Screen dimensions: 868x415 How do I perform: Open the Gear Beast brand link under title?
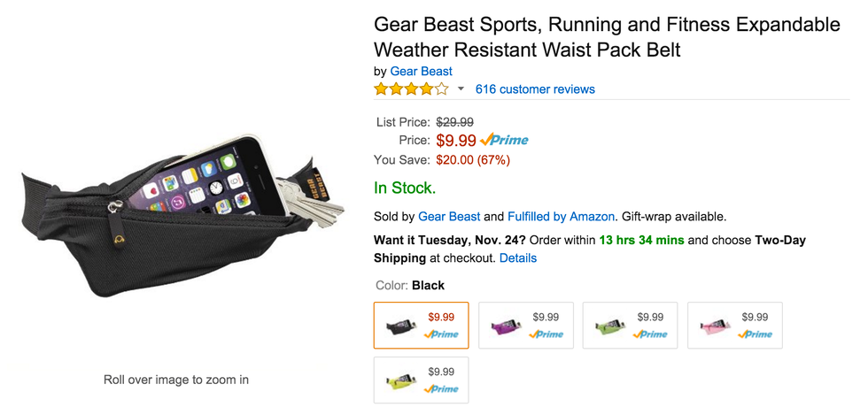coord(422,72)
